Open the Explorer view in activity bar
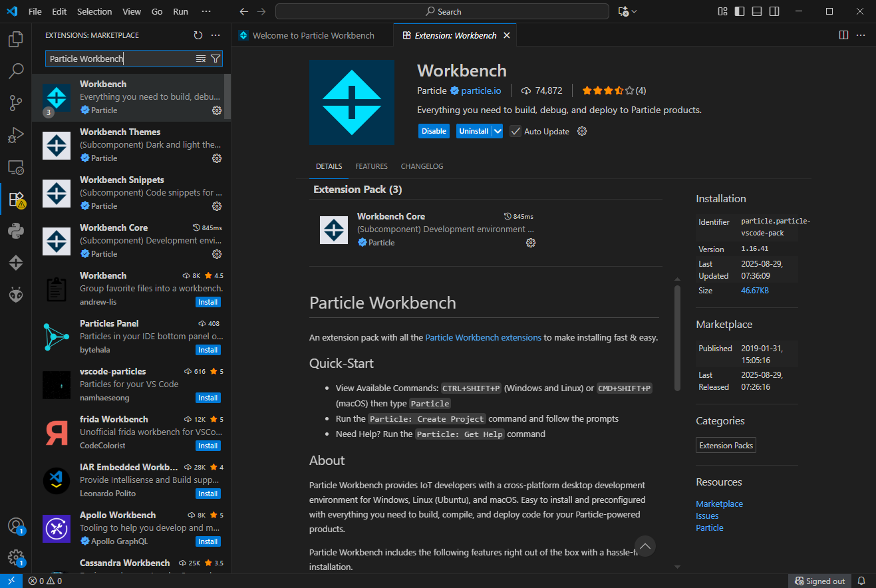876x588 pixels. [15, 39]
